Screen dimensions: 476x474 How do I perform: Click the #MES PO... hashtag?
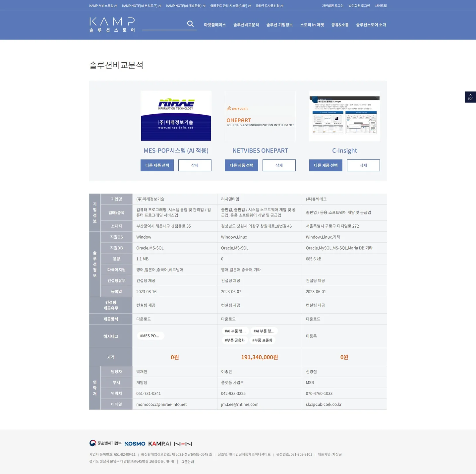pos(150,336)
